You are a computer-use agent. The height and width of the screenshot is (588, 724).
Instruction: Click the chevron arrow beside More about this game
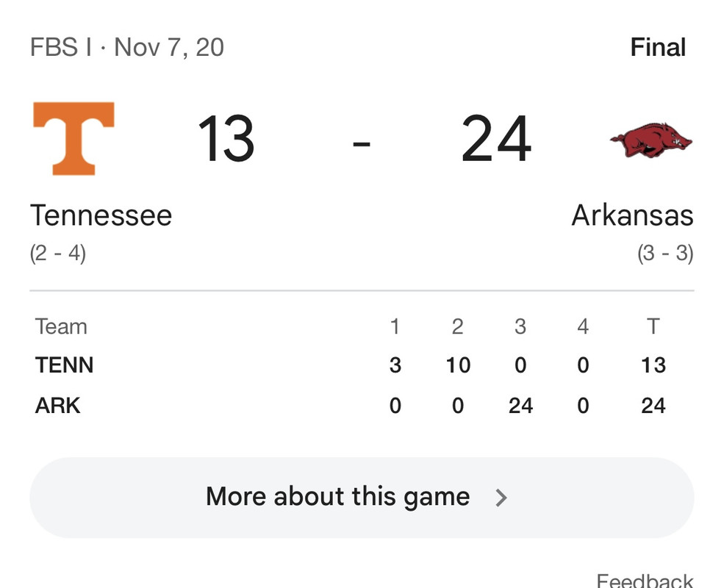pos(501,498)
